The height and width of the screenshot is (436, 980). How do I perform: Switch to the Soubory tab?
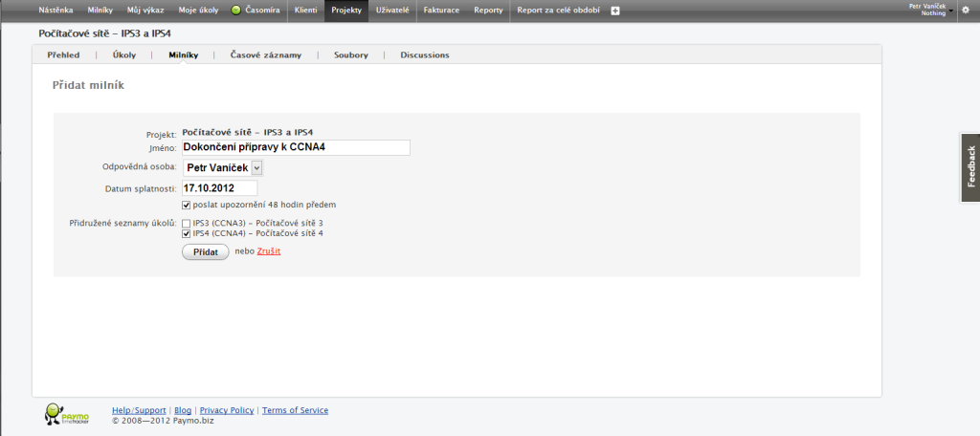[350, 54]
